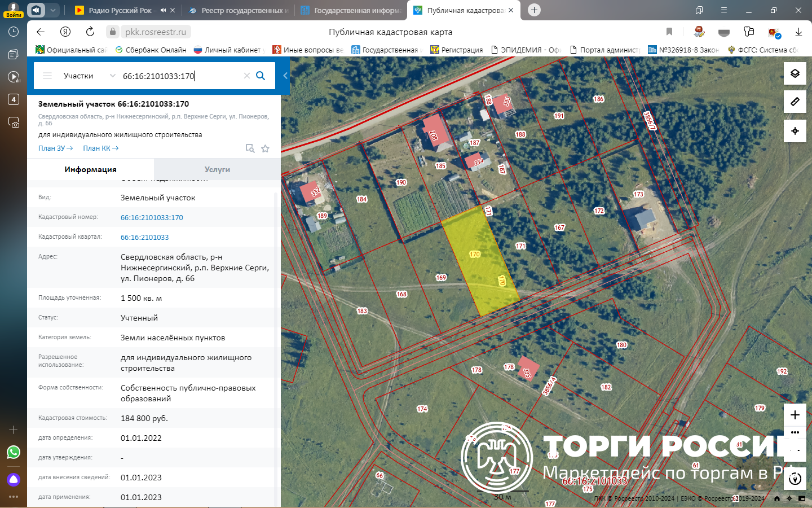Viewport: 812px width, 508px height.
Task: Add parcel to favorites star icon
Action: [x=265, y=148]
